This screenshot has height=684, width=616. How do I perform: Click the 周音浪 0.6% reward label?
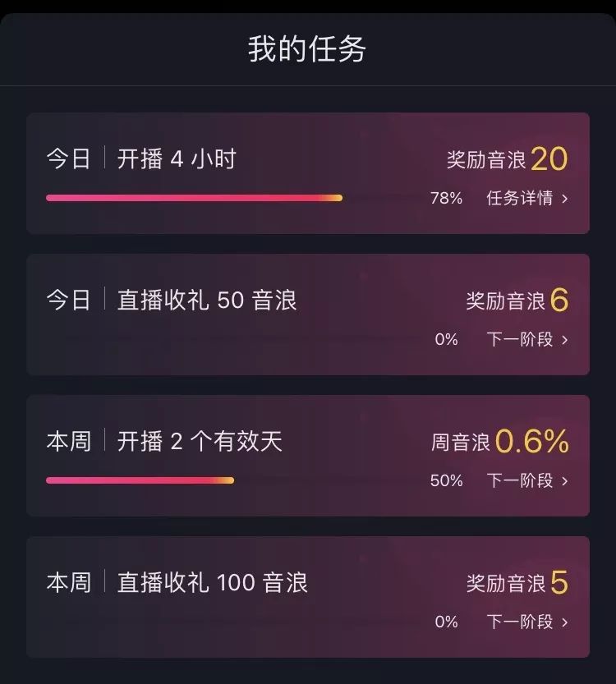(x=500, y=441)
